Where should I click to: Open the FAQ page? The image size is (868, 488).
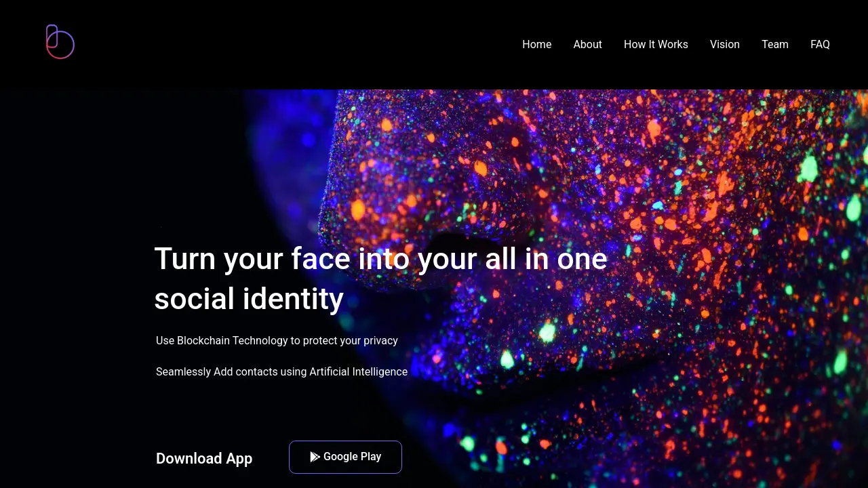(820, 44)
